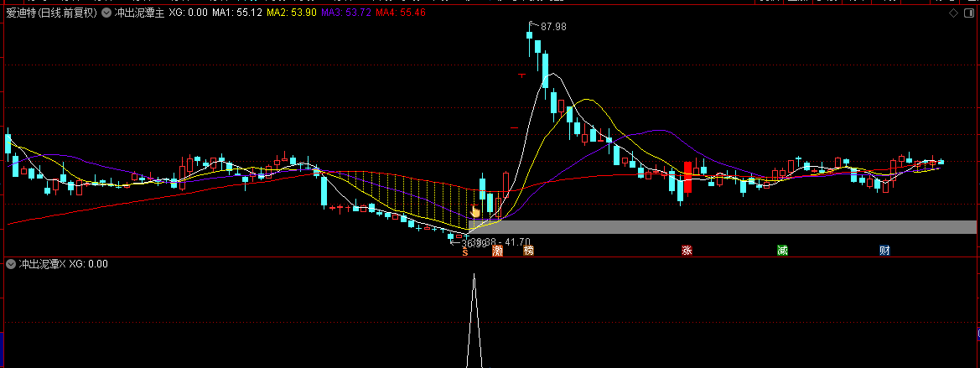Click the orange S signal marker under the low

pyautogui.click(x=465, y=252)
